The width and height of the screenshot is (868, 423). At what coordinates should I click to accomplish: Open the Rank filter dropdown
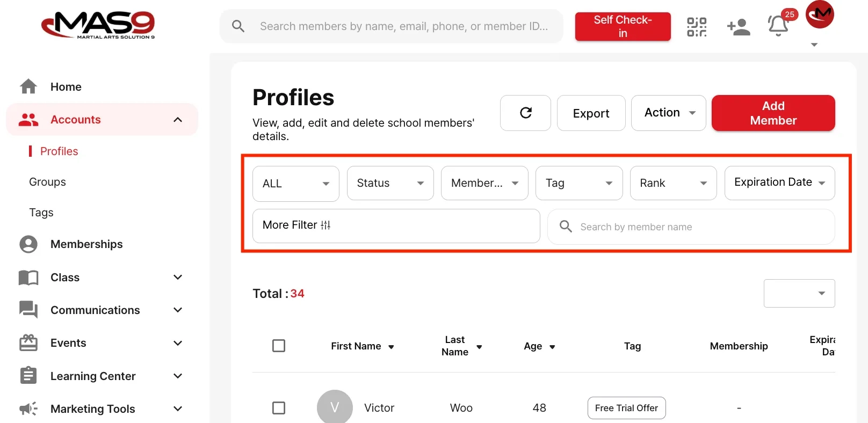674,183
